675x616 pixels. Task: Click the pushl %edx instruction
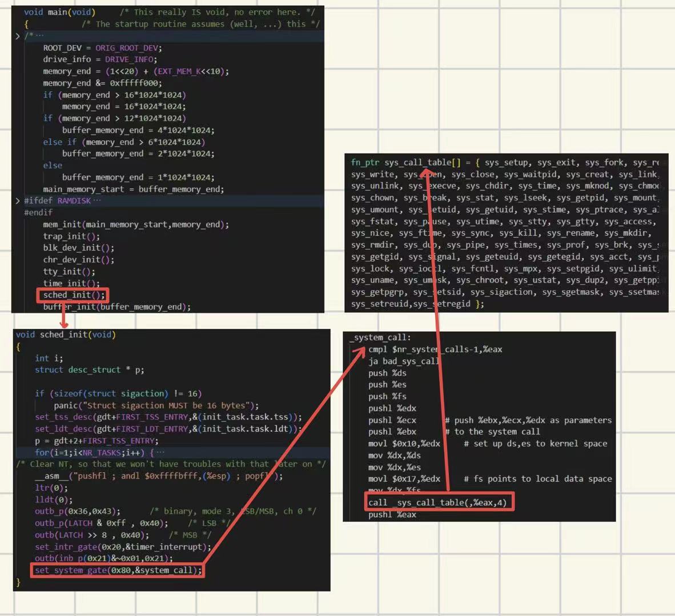point(392,408)
